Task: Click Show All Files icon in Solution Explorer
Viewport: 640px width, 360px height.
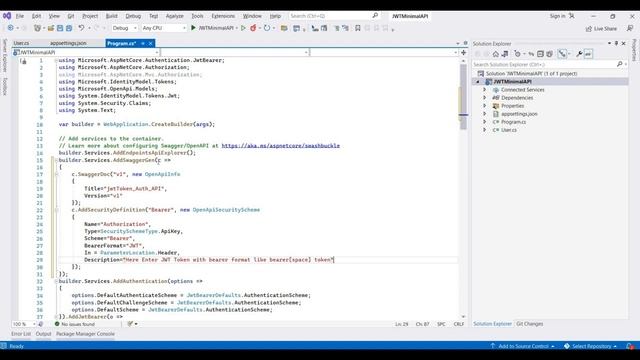Action: pyautogui.click(x=549, y=54)
